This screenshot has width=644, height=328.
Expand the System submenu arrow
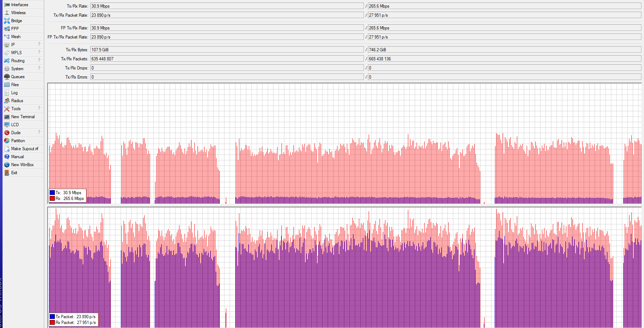40,68
